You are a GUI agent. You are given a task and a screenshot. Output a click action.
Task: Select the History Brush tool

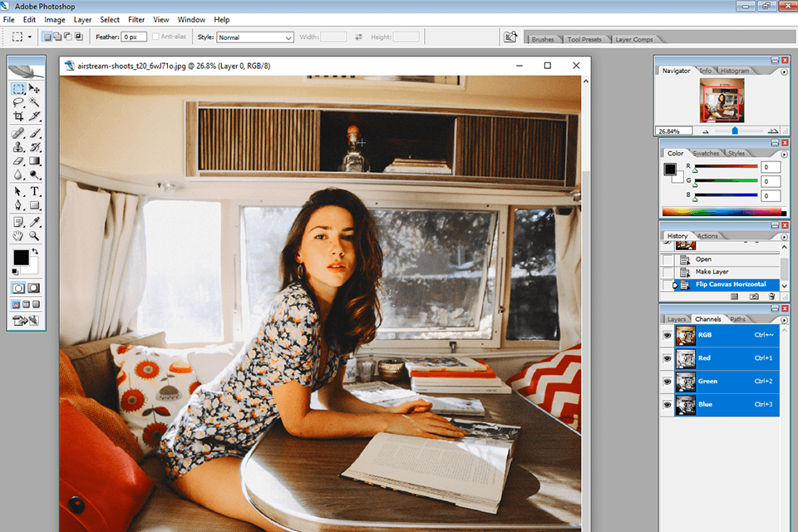pos(34,147)
